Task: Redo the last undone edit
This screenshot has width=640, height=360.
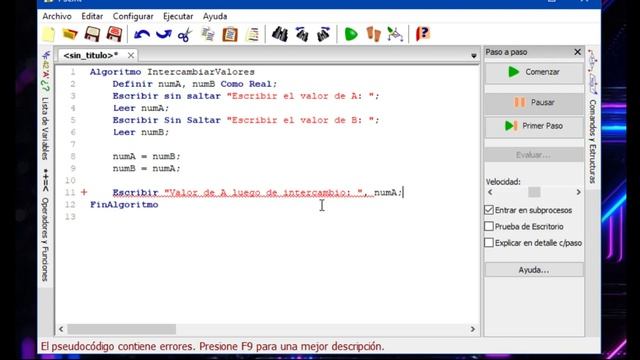Action: pos(163,34)
